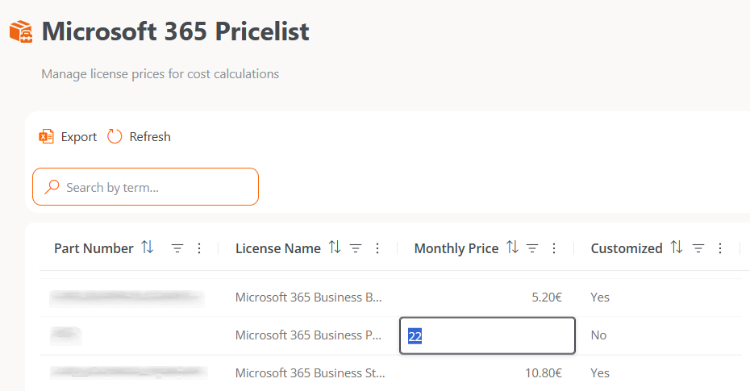This screenshot has height=391, width=750.
Task: Click the circular refresh arrow icon
Action: coord(114,137)
